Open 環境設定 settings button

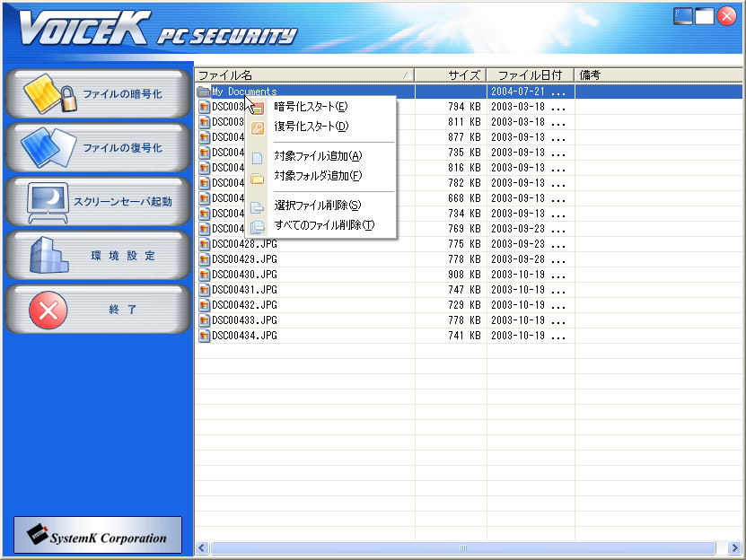click(x=98, y=256)
